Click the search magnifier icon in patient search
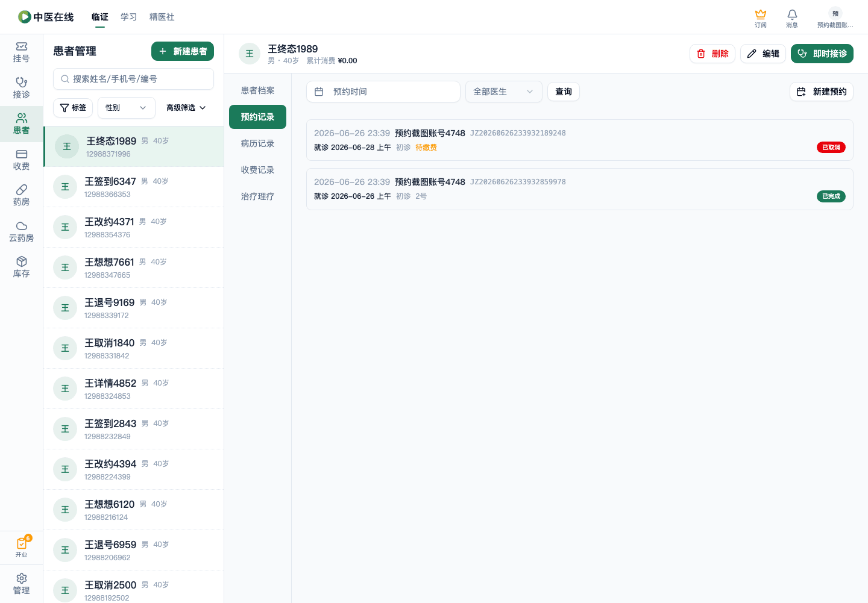This screenshot has height=603, width=868. [65, 79]
